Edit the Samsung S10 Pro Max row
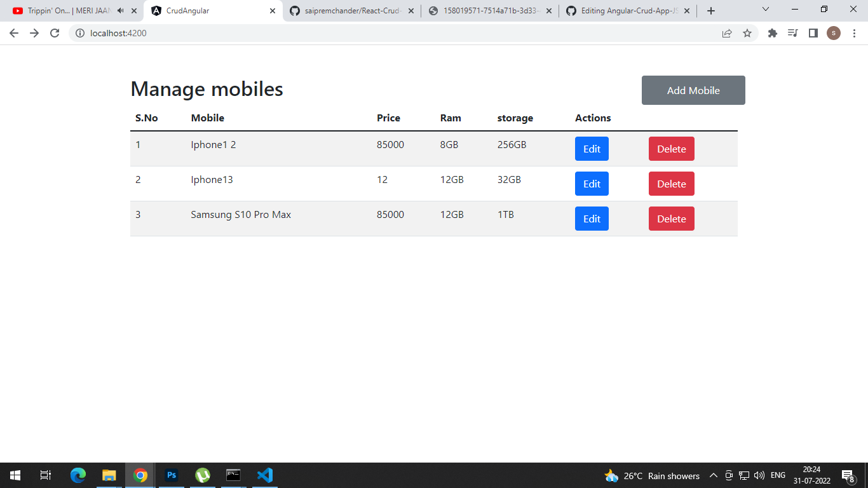 pyautogui.click(x=592, y=219)
